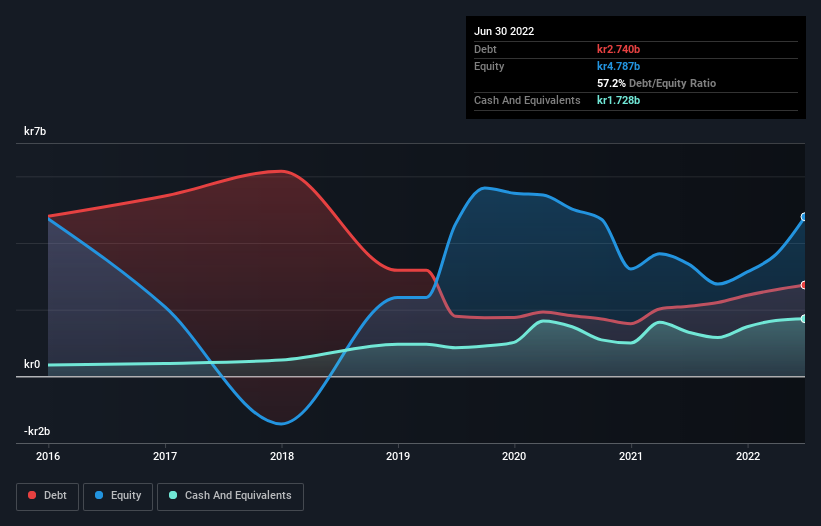Click the Debt label in tooltip
This screenshot has height=526, width=821.
[x=485, y=49]
